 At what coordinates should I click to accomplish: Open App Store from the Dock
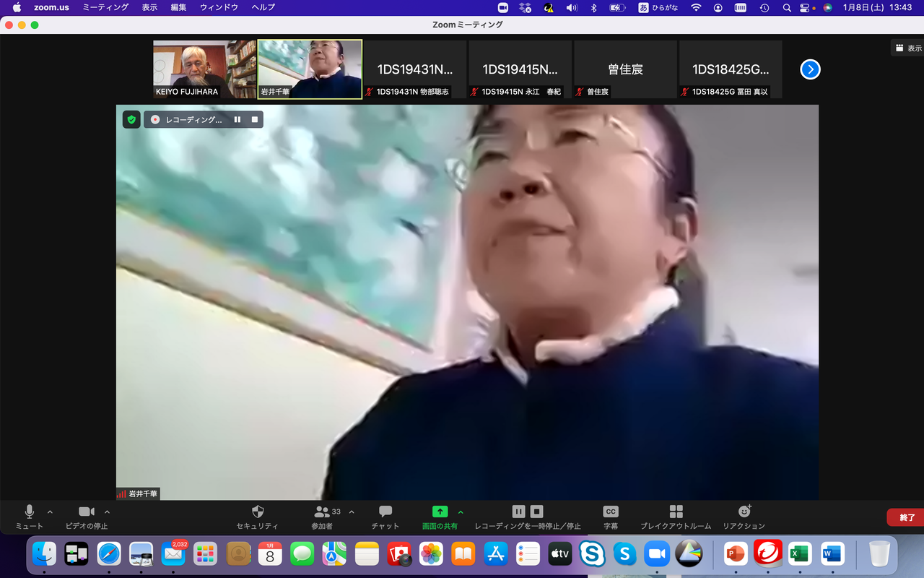496,554
